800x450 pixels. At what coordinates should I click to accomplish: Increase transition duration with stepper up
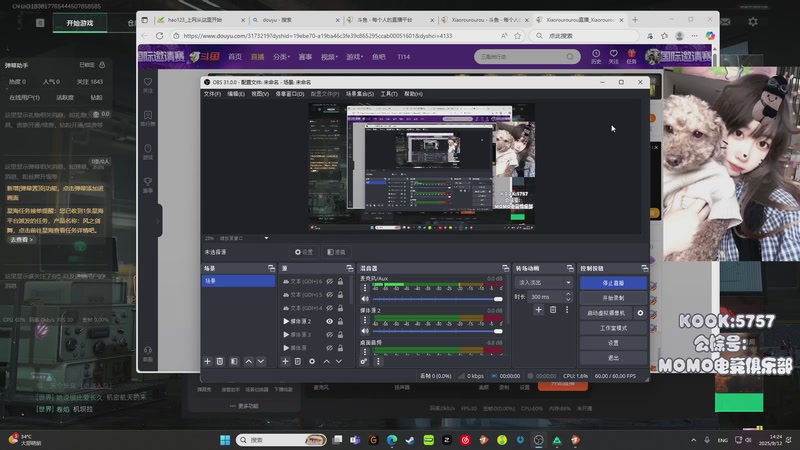(568, 294)
